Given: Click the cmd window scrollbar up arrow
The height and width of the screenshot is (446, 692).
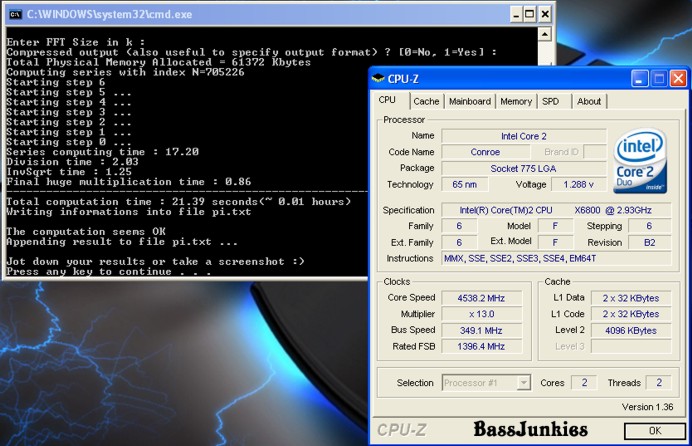Looking at the screenshot, I should 545,34.
